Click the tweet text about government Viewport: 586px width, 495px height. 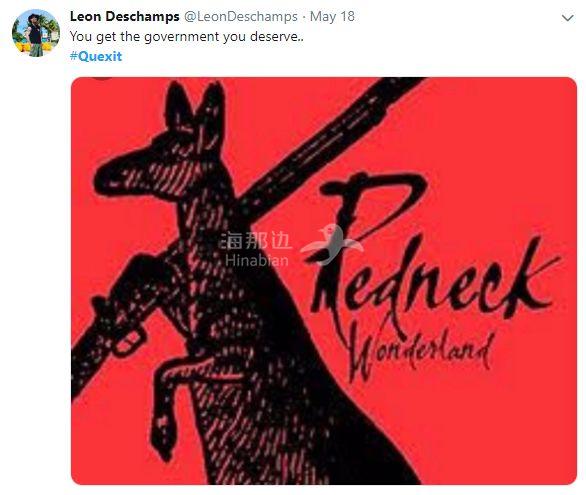186,37
